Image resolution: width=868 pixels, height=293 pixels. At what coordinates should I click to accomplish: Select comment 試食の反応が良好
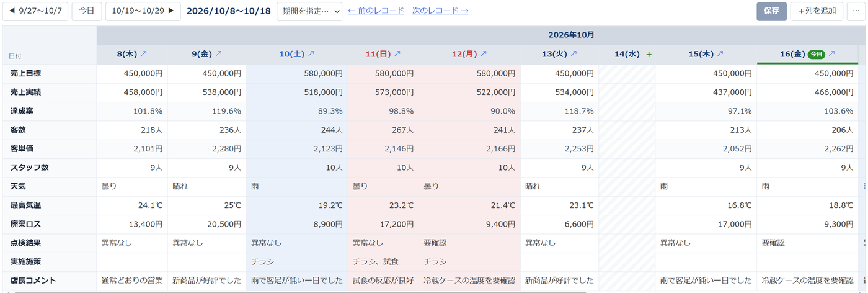pyautogui.click(x=383, y=281)
